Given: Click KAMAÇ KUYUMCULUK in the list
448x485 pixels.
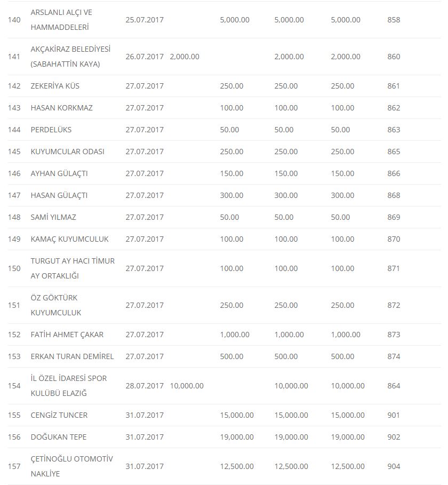Looking at the screenshot, I should tap(69, 239).
